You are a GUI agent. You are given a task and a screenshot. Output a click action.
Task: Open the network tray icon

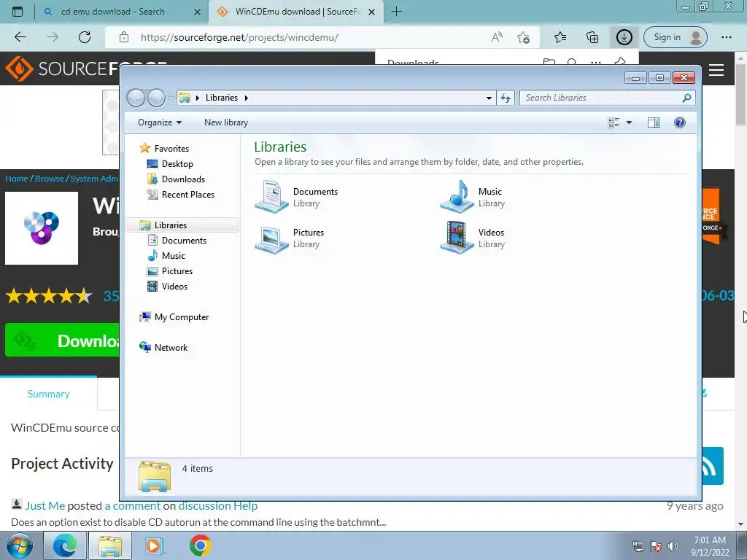(x=638, y=546)
